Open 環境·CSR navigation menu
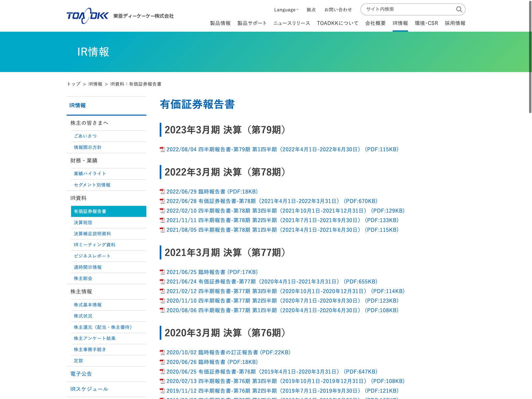This screenshot has height=399, width=532. (426, 23)
